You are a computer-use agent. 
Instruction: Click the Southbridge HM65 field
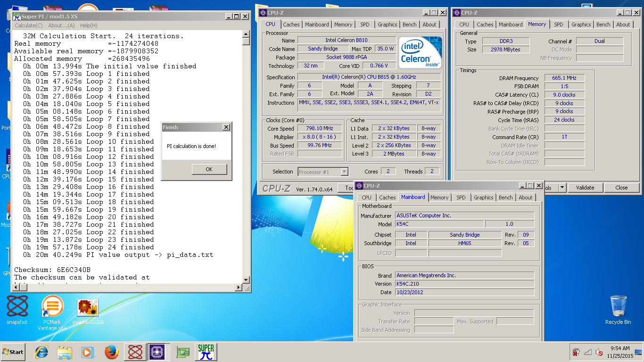465,243
